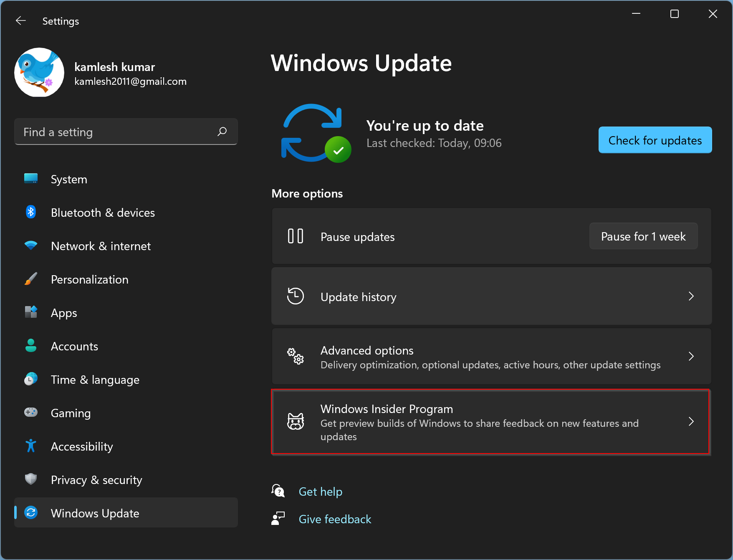Click the Privacy shield icon
The image size is (733, 560).
tap(31, 479)
